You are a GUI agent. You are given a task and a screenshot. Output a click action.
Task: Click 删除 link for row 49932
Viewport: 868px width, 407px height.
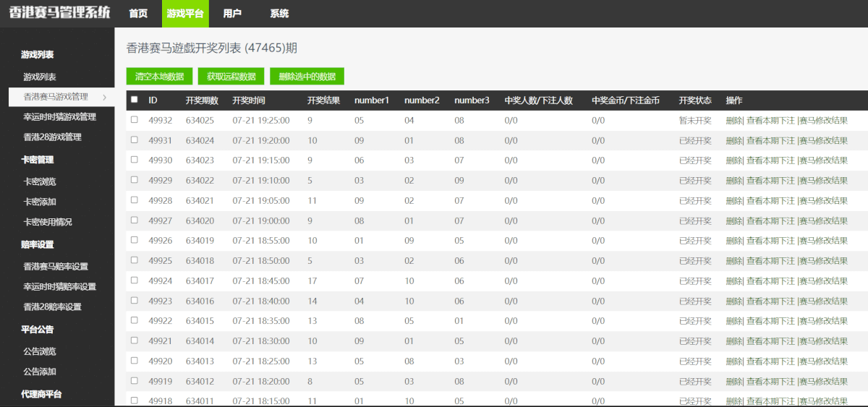point(733,121)
